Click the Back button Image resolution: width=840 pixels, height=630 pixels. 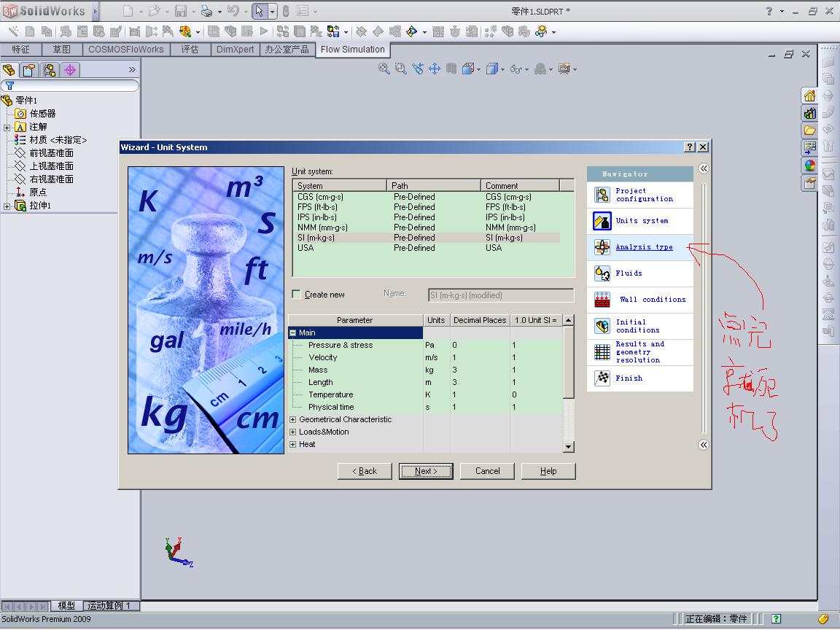(365, 471)
